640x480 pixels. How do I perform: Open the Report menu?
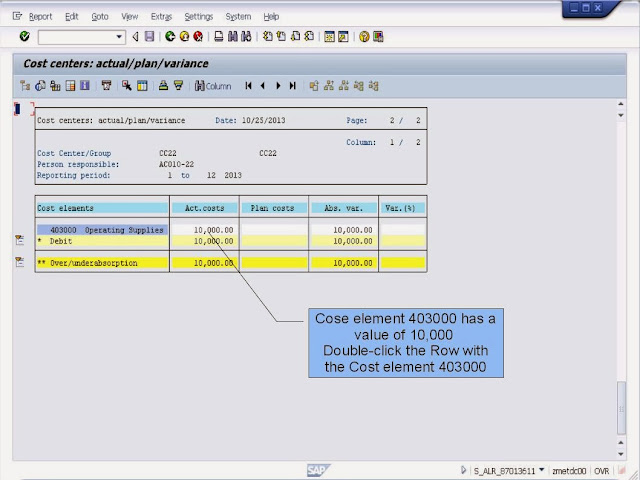40,17
